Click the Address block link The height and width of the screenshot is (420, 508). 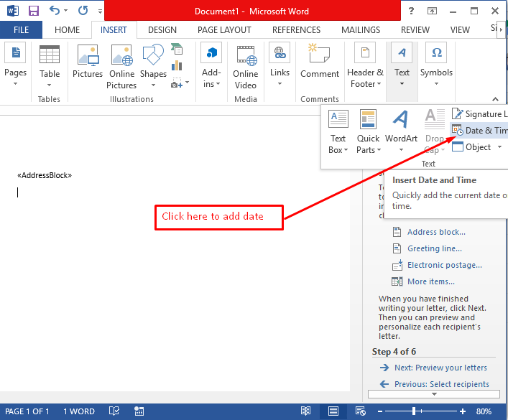pyautogui.click(x=436, y=232)
